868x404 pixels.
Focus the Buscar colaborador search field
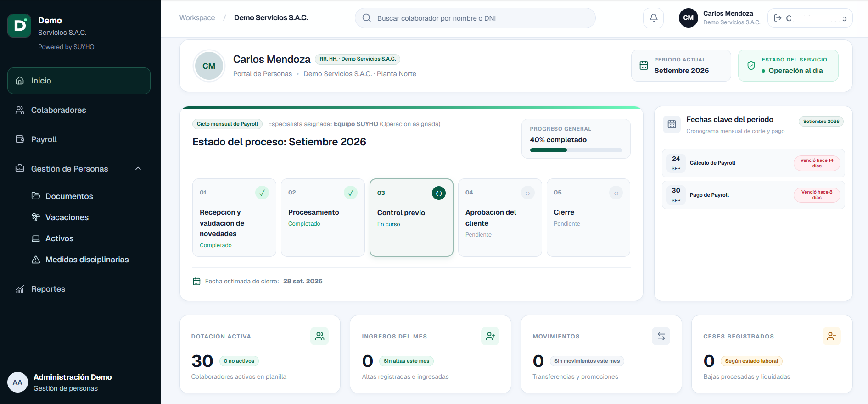(475, 18)
